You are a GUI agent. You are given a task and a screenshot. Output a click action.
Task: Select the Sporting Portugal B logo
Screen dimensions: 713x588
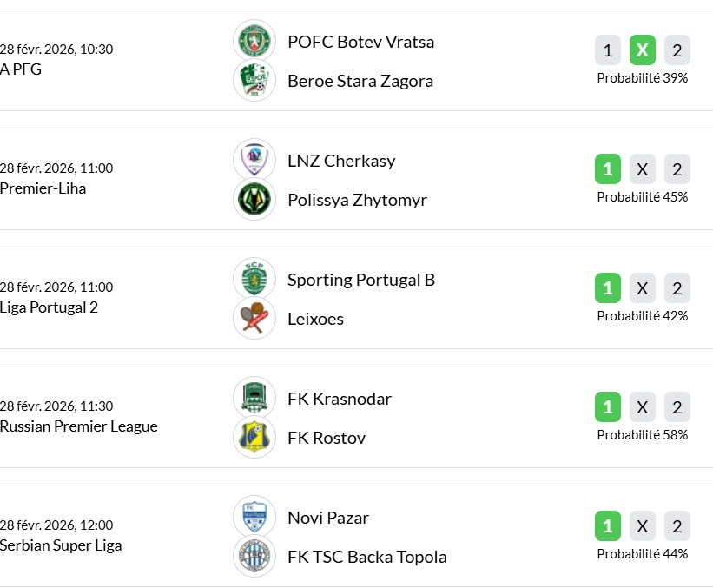(254, 279)
